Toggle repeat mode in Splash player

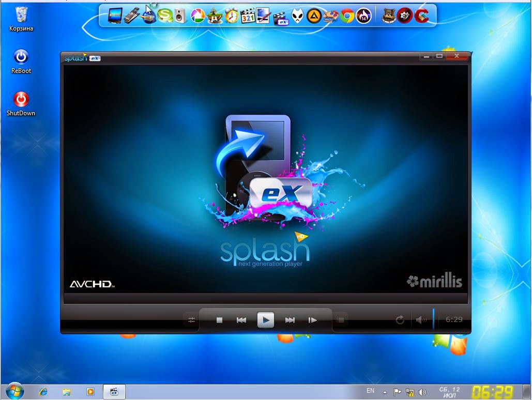400,319
